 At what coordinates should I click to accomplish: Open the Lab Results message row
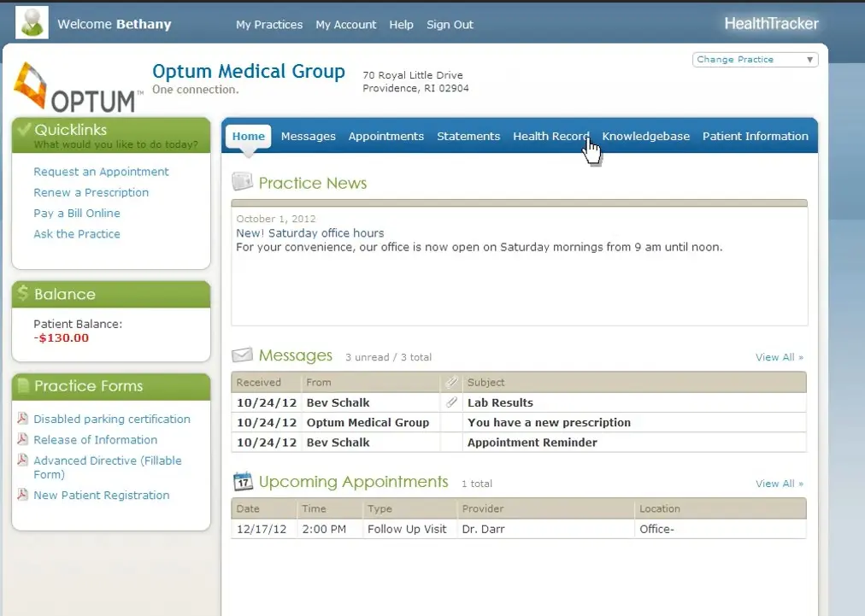click(499, 402)
